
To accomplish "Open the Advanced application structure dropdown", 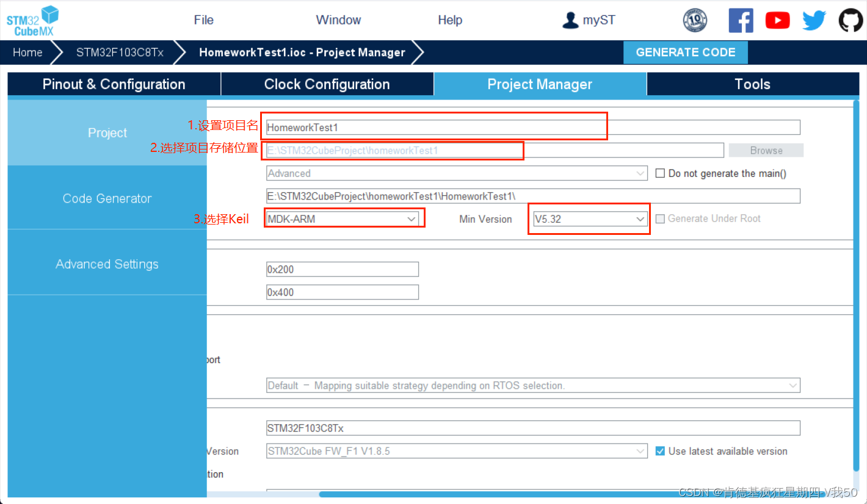I will pos(457,173).
